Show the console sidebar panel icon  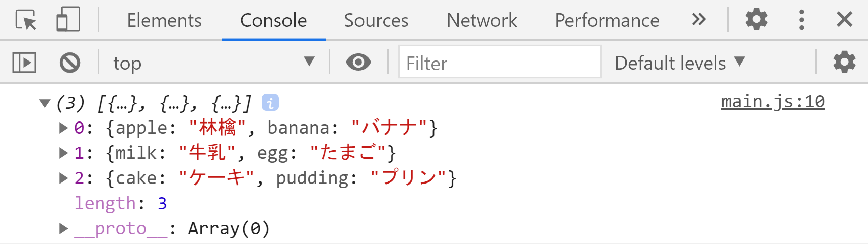pyautogui.click(x=24, y=63)
